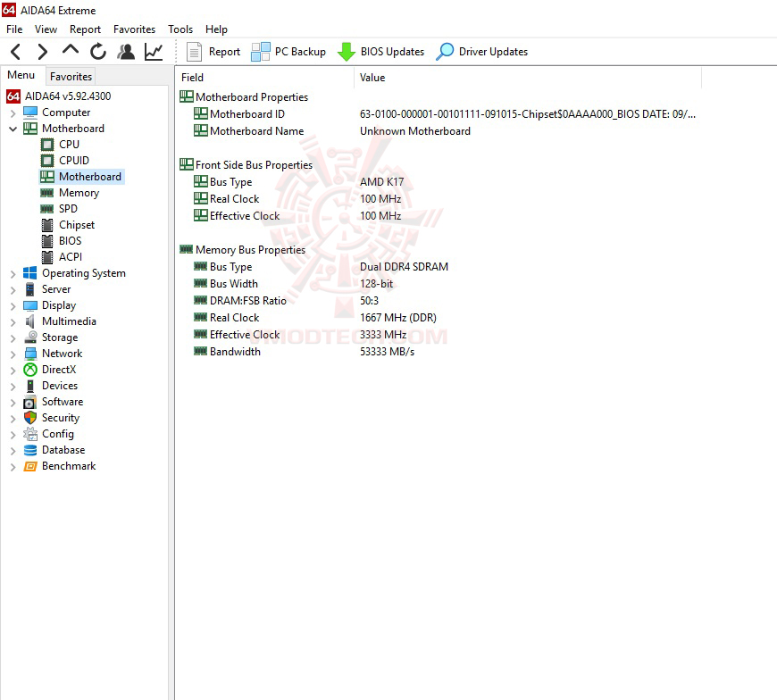Click the Database stack icon
777x700 pixels.
pos(30,450)
